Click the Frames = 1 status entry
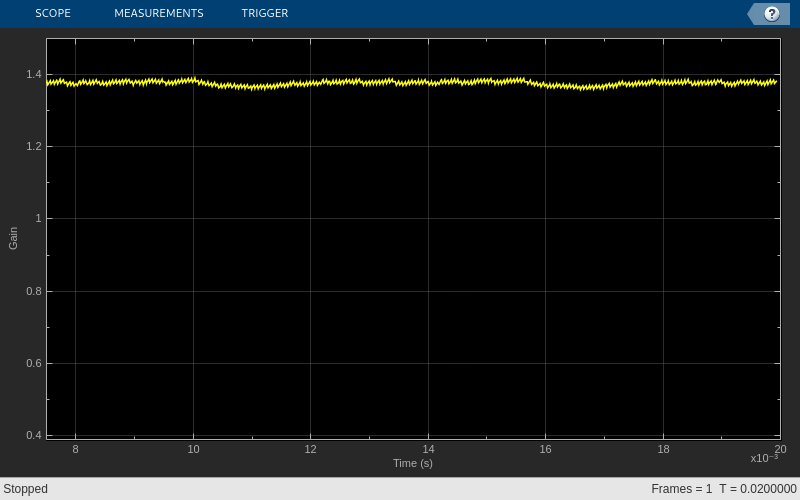 point(681,489)
